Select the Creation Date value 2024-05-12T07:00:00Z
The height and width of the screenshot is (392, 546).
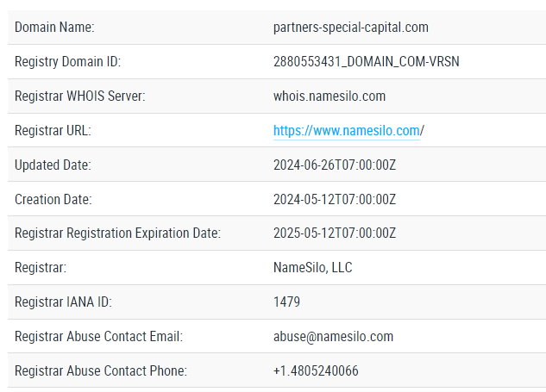[335, 199]
